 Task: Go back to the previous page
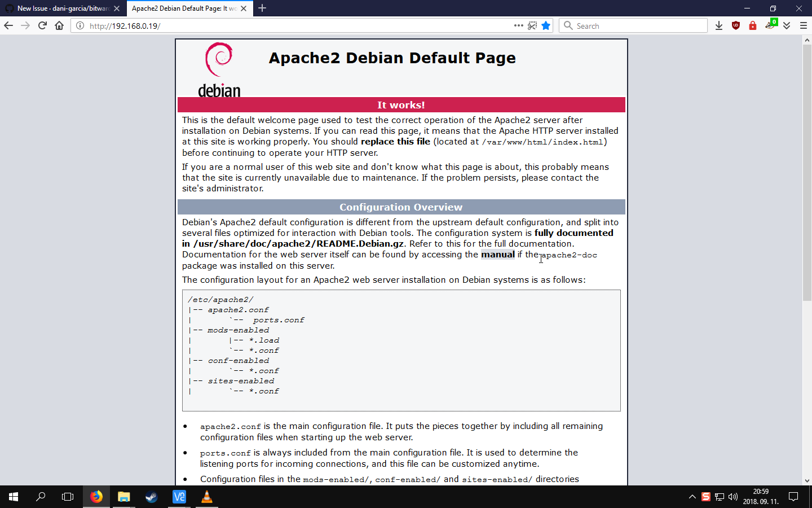click(8, 25)
